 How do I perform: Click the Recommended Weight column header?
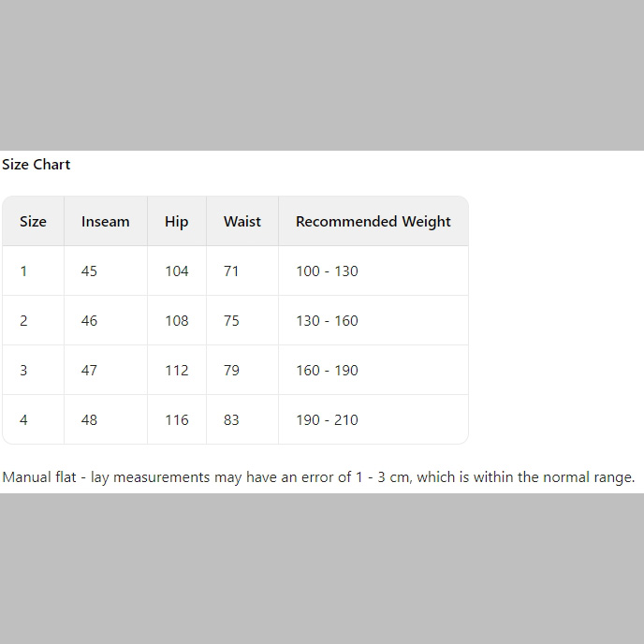373,222
